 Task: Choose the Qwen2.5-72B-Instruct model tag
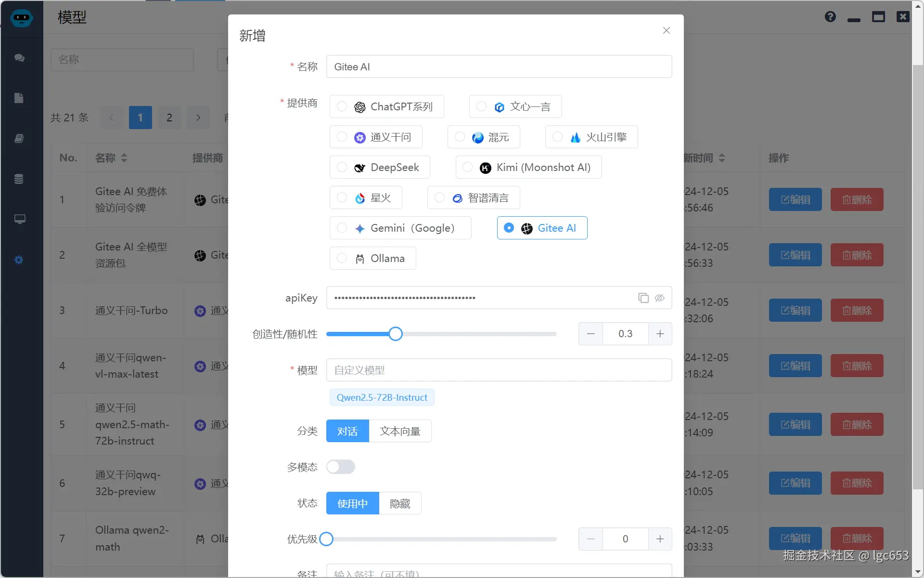[382, 397]
